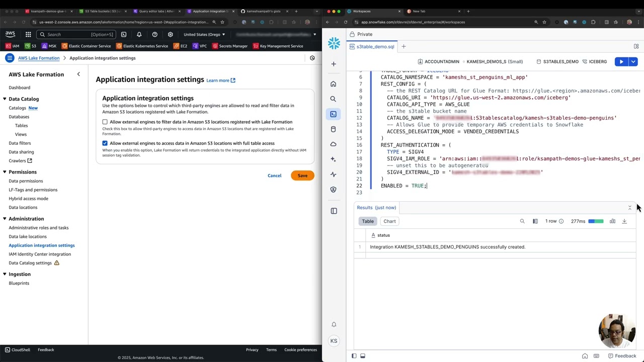The width and height of the screenshot is (644, 362).
Task: Click the Snowflake create plus icon in sidebar
Action: pyautogui.click(x=334, y=64)
